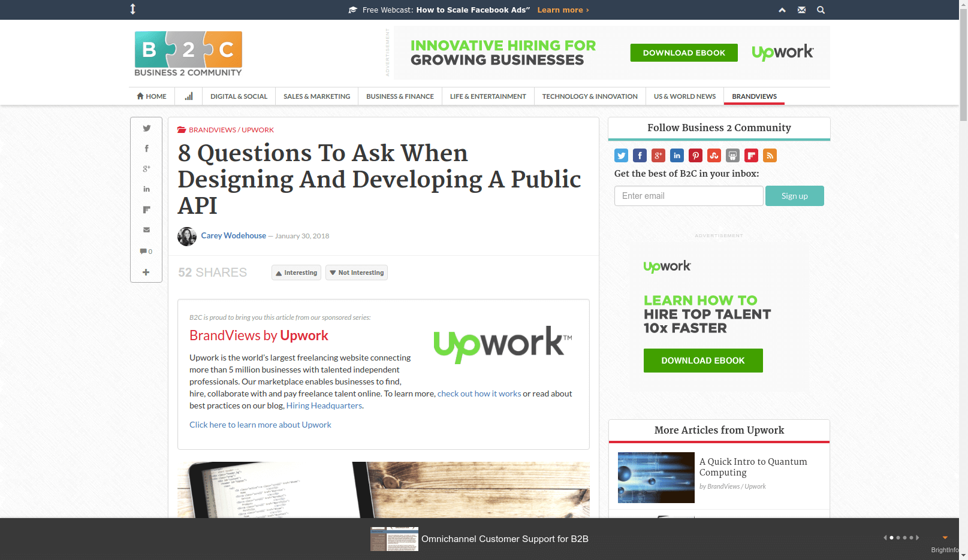Follow B2C on StumbleUpon in sidebar
Image resolution: width=968 pixels, height=560 pixels.
click(x=714, y=156)
